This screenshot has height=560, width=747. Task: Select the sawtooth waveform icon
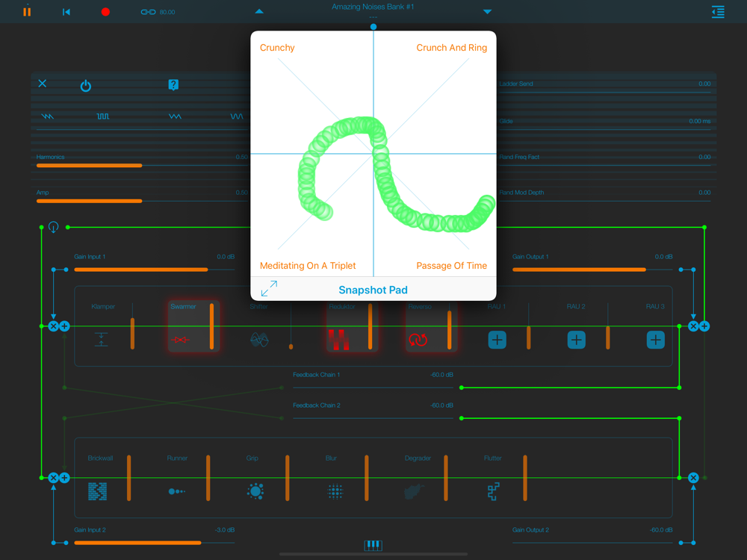48,116
